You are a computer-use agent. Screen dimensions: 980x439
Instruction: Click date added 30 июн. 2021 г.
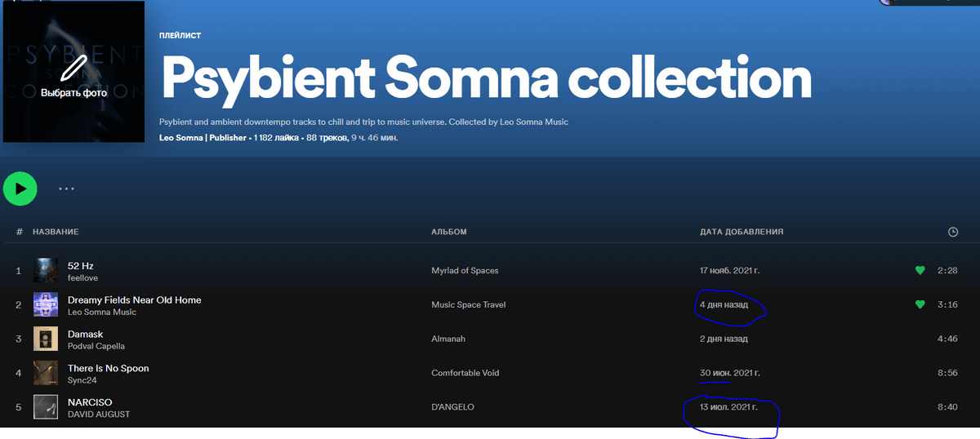730,373
